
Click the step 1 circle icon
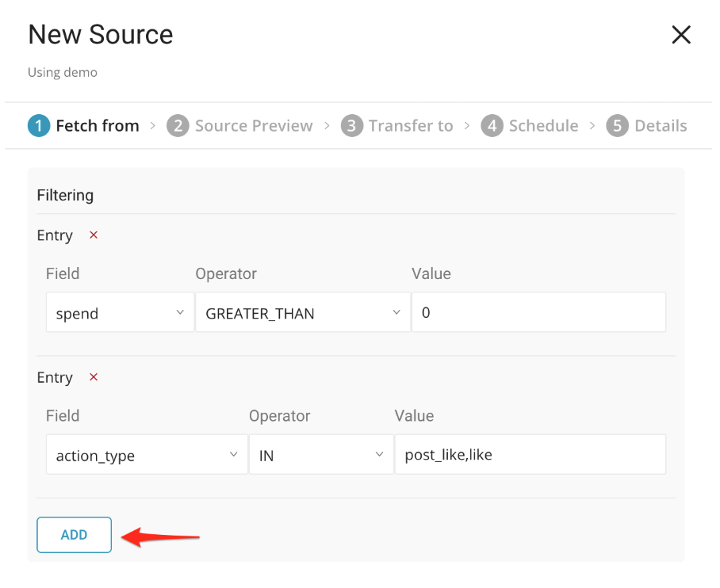point(38,126)
